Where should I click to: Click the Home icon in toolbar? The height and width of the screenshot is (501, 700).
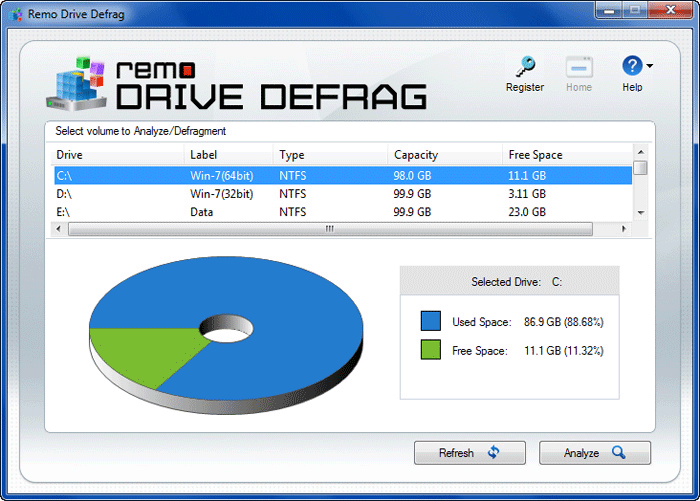[579, 68]
